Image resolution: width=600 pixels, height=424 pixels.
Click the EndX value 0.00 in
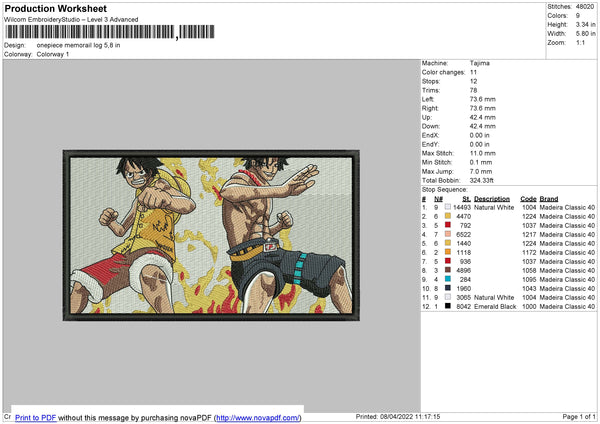(479, 135)
